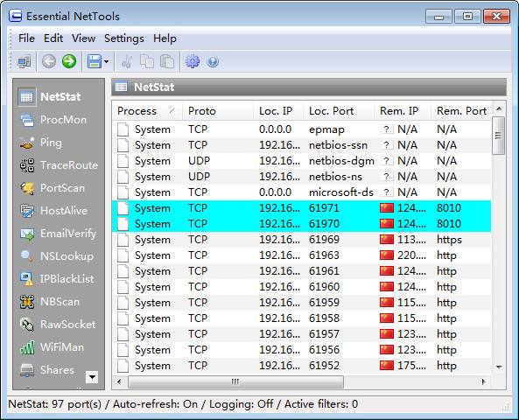The height and width of the screenshot is (420, 519).
Task: Open the File menu
Action: 26,38
